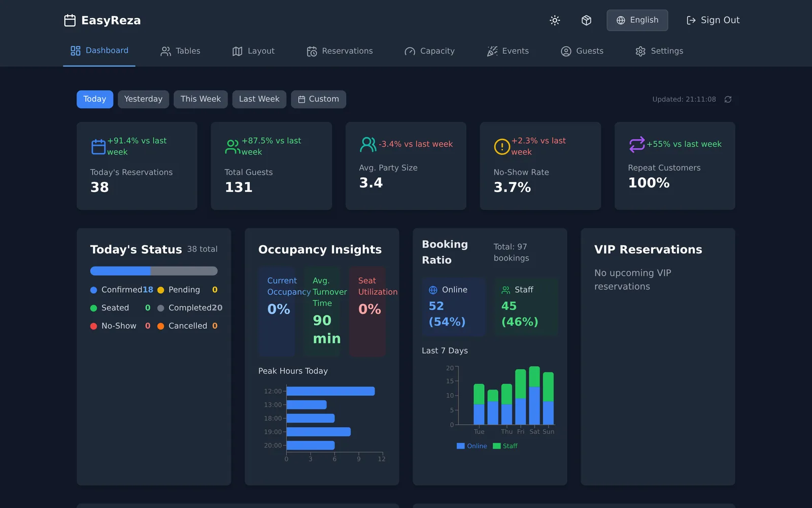Click the Current Occupancy 0% tile
The width and height of the screenshot is (812, 508).
coord(277,311)
